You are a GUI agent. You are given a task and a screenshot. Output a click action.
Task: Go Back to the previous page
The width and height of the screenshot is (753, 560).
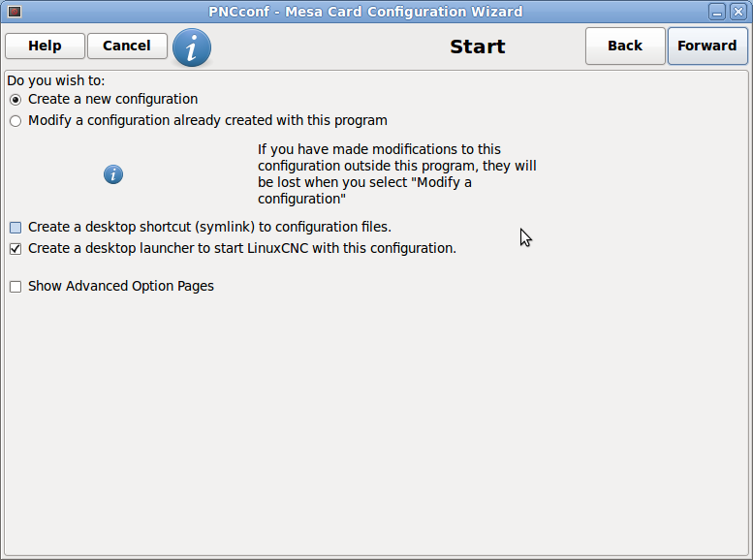coord(625,47)
